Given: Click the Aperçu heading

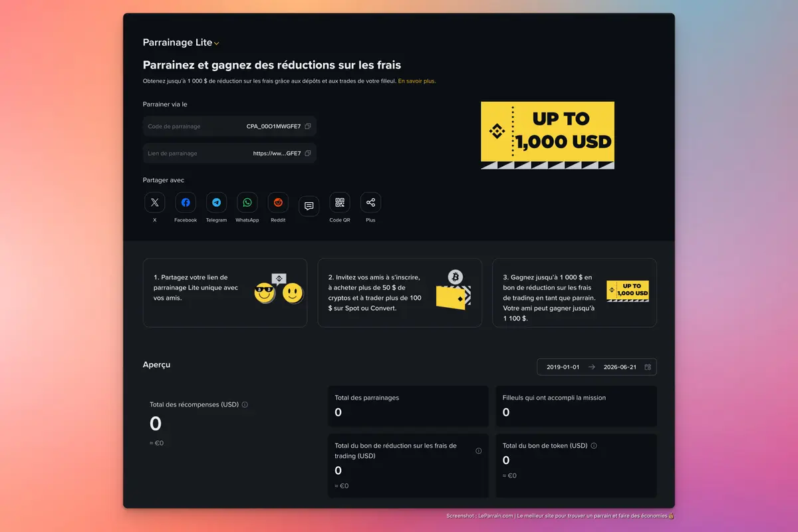Looking at the screenshot, I should [x=156, y=365].
